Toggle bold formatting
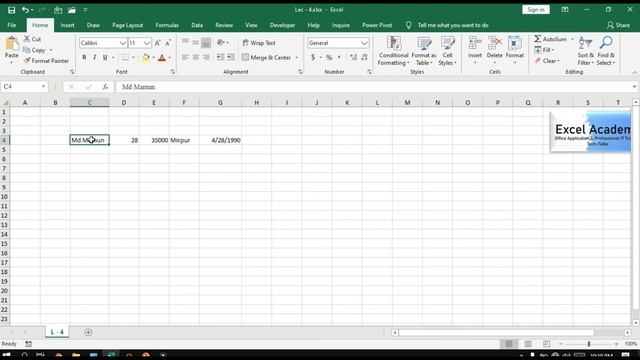This screenshot has height=360, width=640. 84,58
